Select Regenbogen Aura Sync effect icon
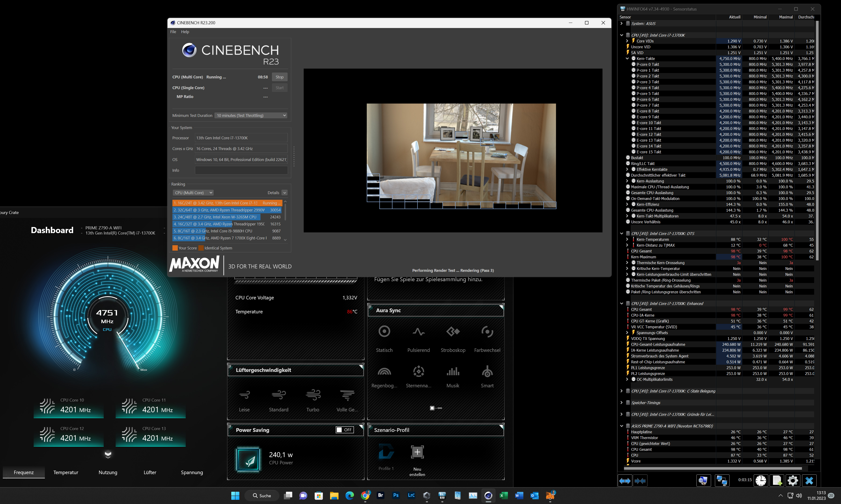 384,371
